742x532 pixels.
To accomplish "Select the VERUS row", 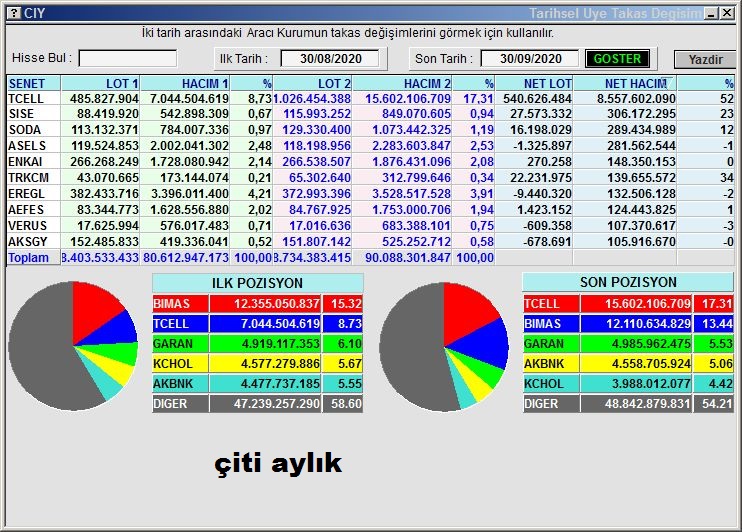I will (371, 226).
